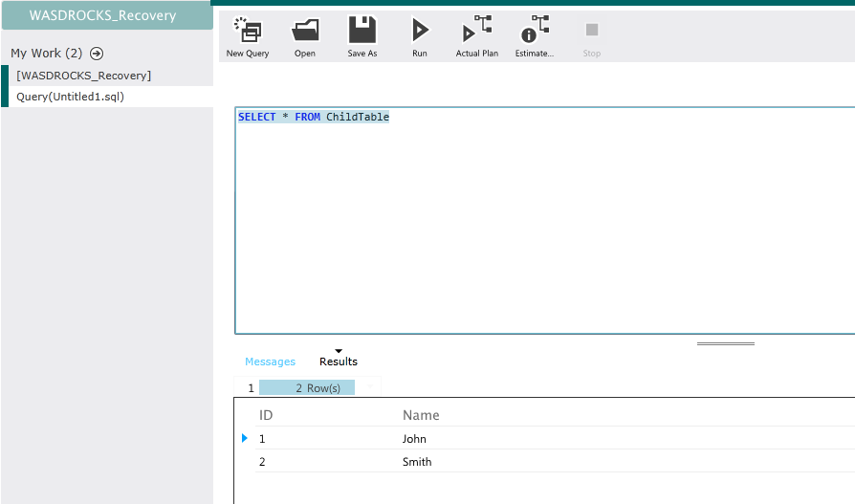Image resolution: width=855 pixels, height=504 pixels.
Task: Run the current query
Action: [x=420, y=32]
